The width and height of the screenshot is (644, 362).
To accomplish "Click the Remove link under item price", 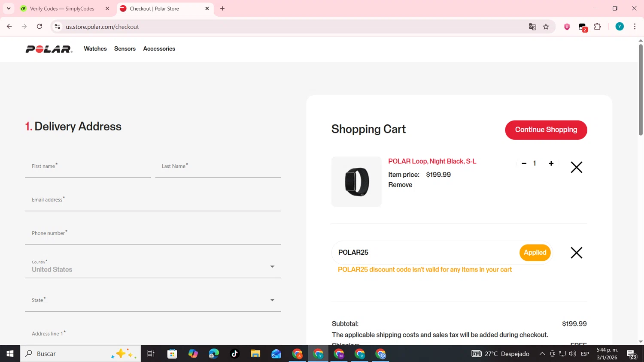I will [x=400, y=185].
